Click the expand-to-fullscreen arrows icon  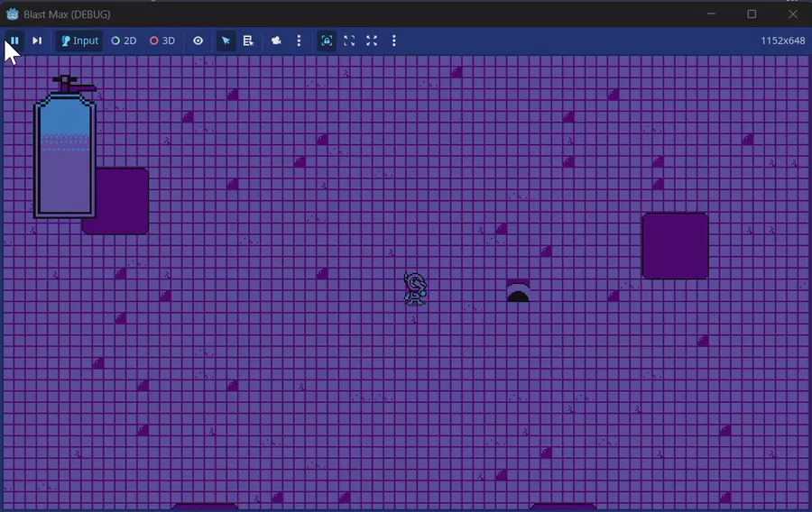click(x=372, y=41)
